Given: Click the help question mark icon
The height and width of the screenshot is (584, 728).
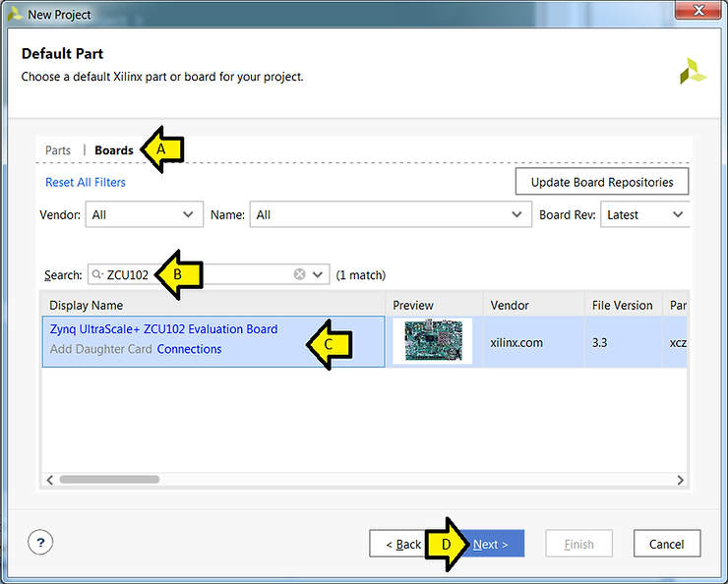Looking at the screenshot, I should [x=40, y=542].
